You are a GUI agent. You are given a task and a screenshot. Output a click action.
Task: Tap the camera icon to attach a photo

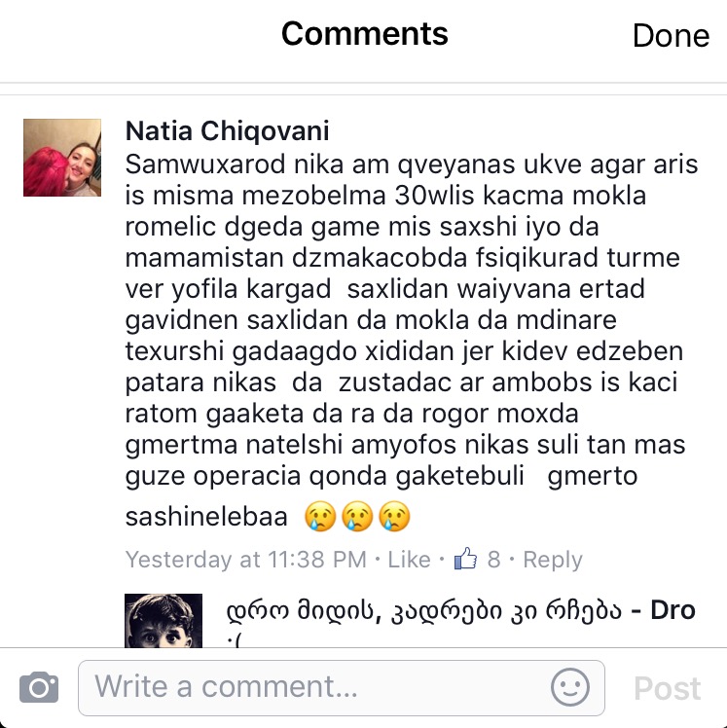tap(39, 687)
